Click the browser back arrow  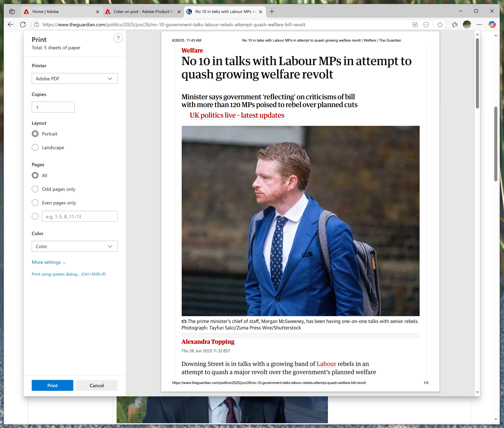[x=11, y=25]
